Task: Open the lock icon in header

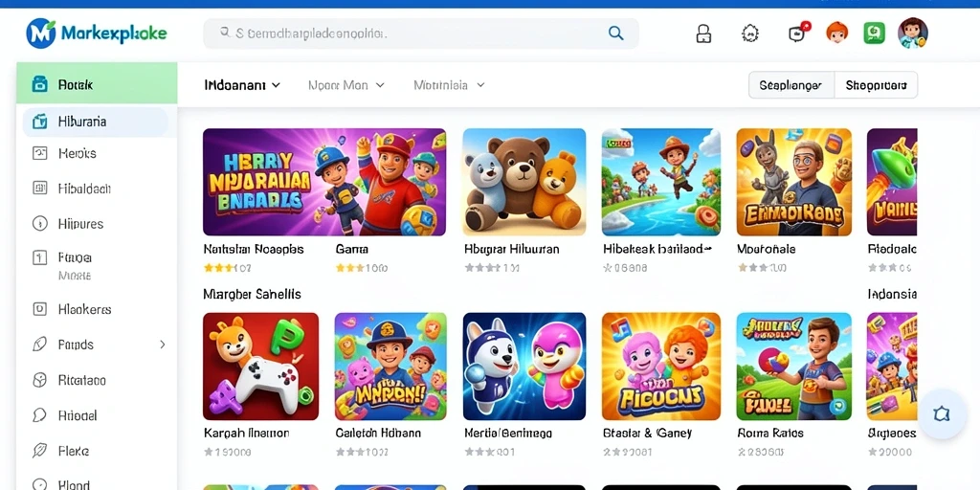Action: coord(703,33)
